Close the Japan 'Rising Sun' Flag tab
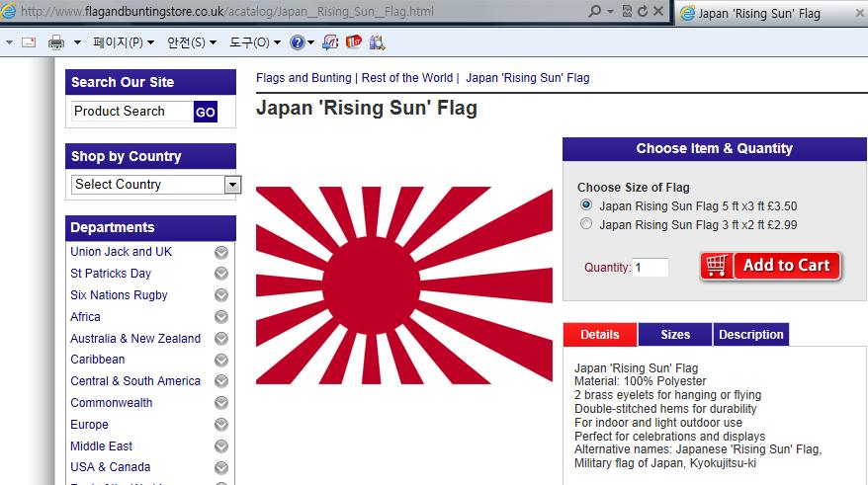 (860, 13)
